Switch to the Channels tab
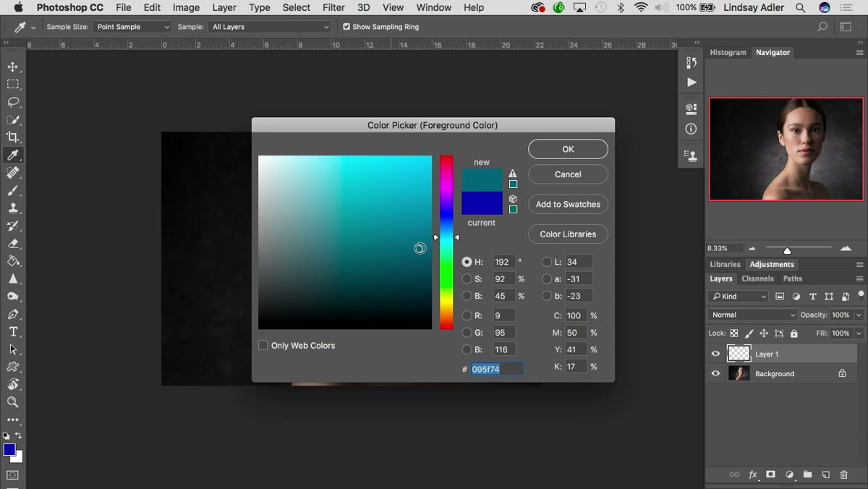 point(757,278)
